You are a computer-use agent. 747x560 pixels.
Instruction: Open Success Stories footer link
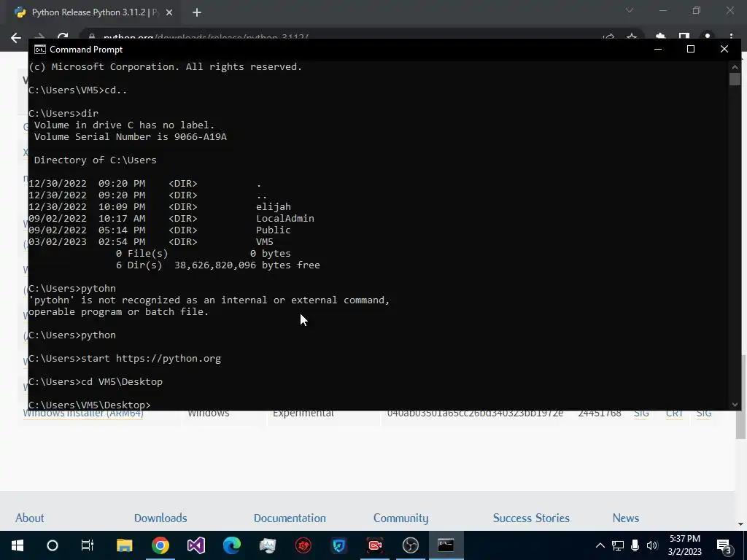point(531,518)
